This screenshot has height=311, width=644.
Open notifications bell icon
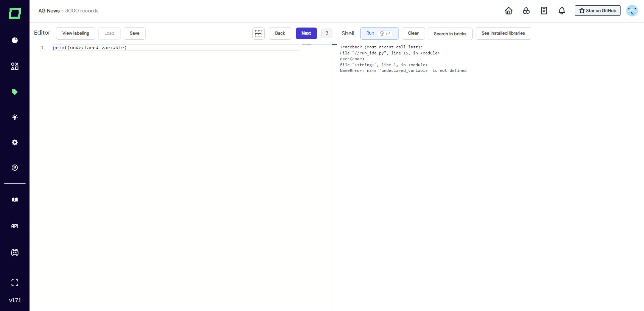pos(562,11)
